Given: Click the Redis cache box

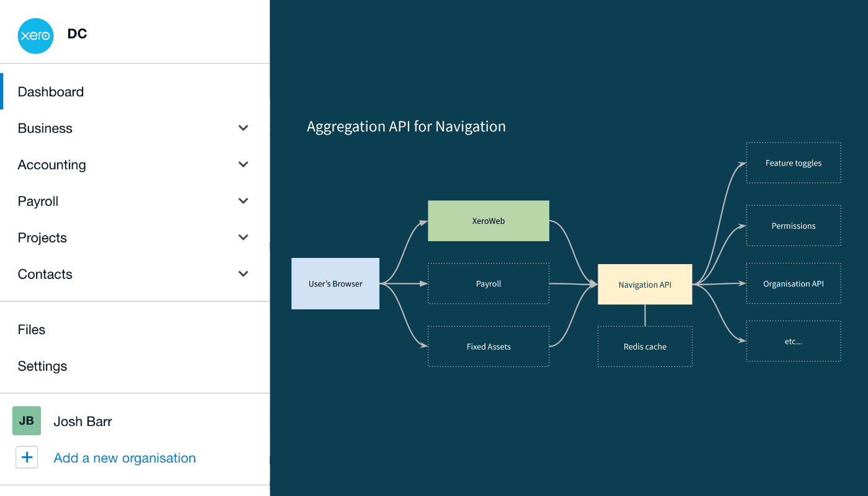Looking at the screenshot, I should tap(645, 346).
